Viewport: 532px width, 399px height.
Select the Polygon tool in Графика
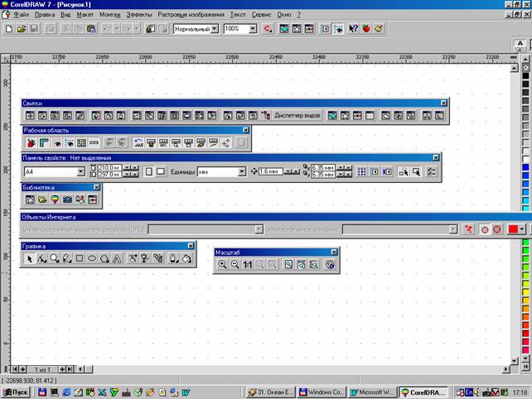[104, 258]
